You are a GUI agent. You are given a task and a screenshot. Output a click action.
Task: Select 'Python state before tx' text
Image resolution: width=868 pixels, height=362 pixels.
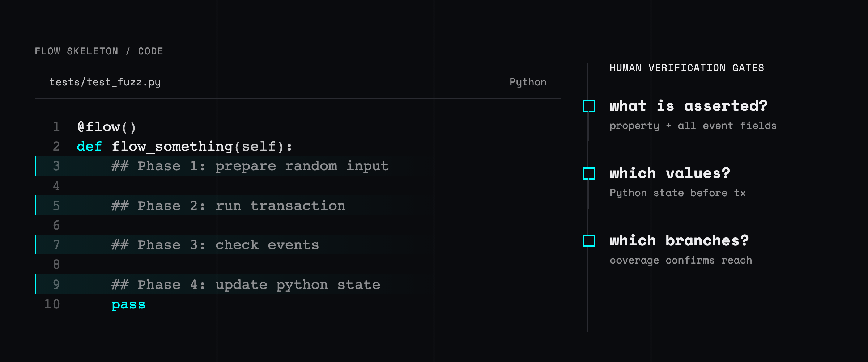677,193
